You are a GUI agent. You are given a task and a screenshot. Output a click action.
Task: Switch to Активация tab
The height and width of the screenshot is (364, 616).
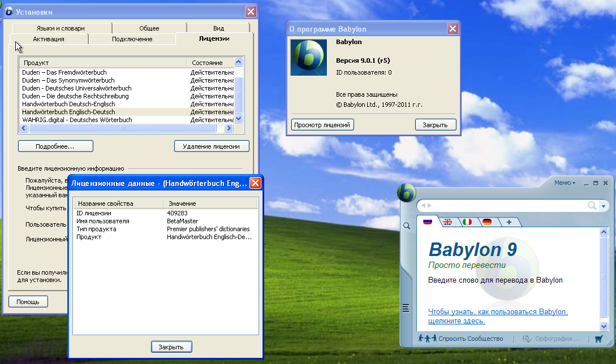49,39
